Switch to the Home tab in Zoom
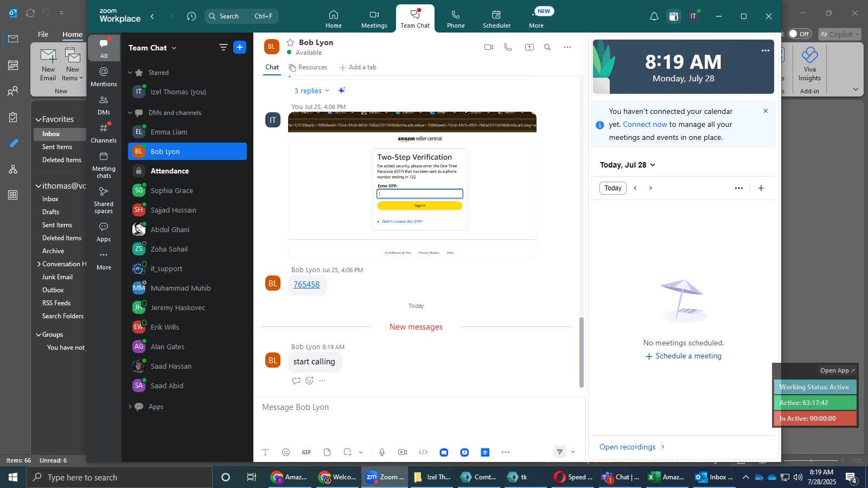This screenshot has width=868, height=488. [x=334, y=18]
